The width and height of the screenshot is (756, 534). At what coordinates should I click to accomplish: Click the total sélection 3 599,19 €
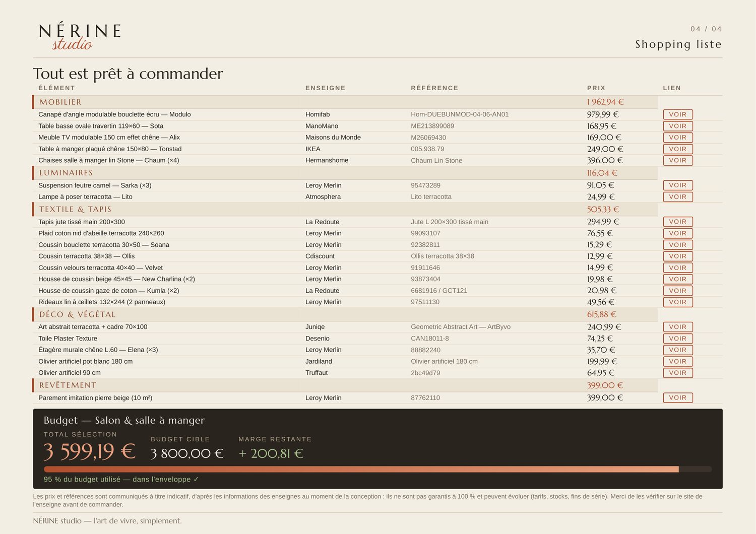(x=90, y=452)
